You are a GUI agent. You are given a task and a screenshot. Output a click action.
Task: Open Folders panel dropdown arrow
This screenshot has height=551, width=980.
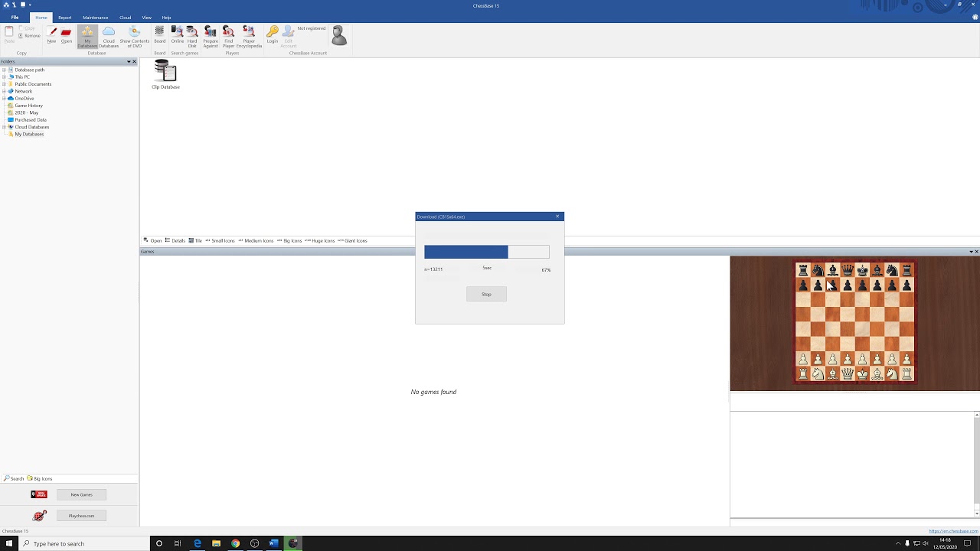128,61
